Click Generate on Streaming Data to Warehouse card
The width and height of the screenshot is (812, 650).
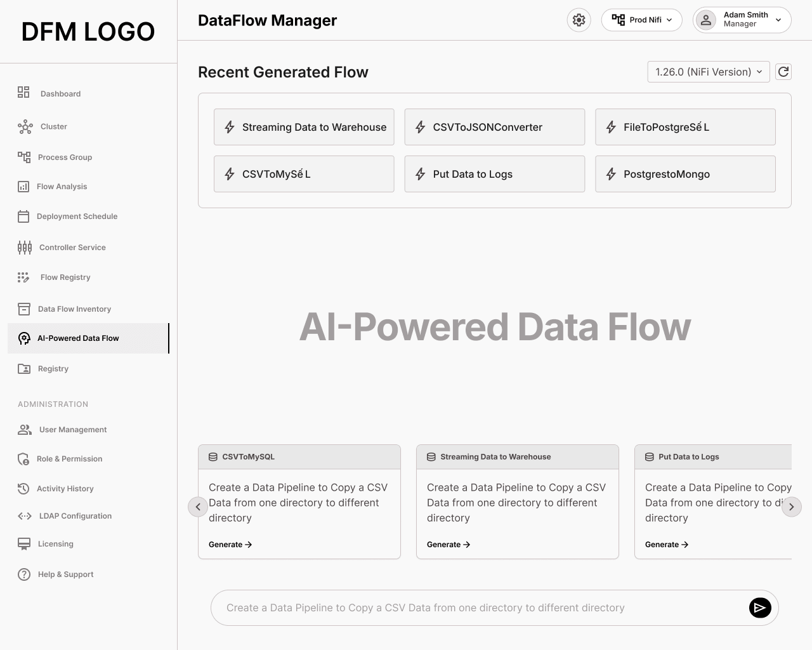coord(449,545)
